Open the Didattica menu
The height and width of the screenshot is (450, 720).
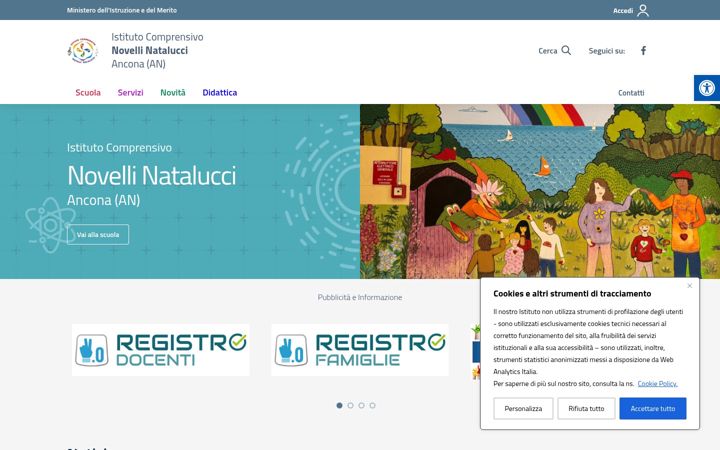219,93
